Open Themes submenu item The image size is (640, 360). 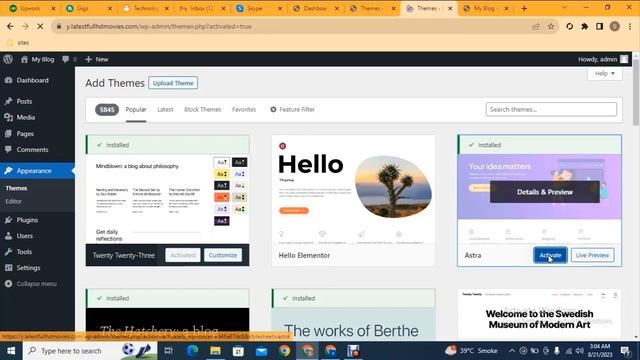[16, 188]
